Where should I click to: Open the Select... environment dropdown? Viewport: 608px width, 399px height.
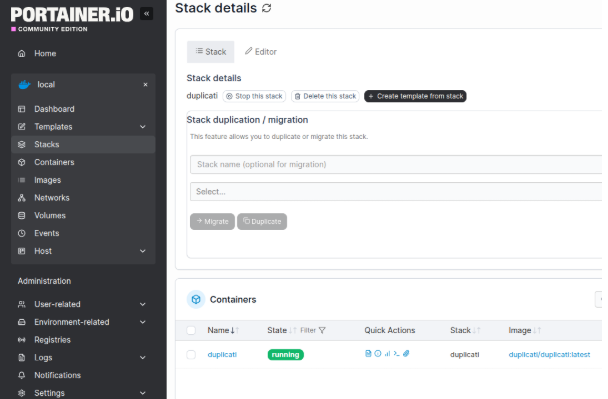(x=396, y=192)
